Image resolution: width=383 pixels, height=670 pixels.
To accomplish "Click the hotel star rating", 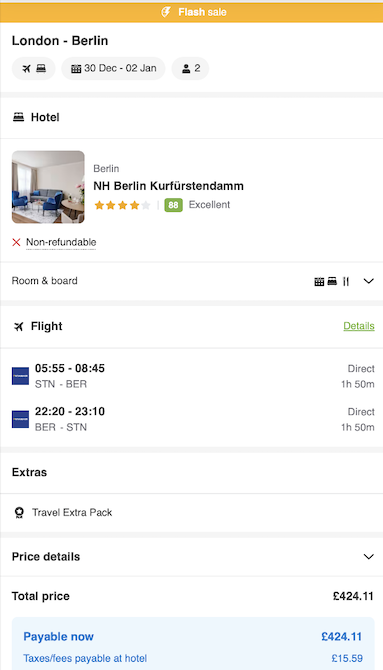I will (x=122, y=206).
